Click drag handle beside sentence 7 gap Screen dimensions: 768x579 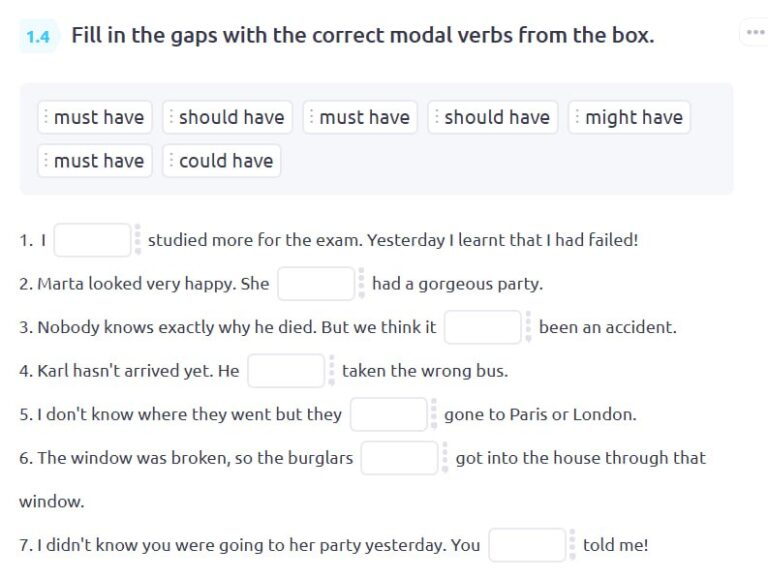click(x=572, y=545)
